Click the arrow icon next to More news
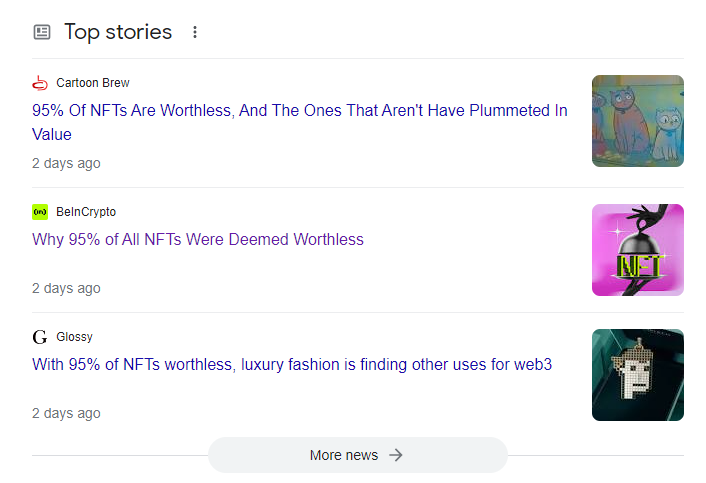Image resolution: width=706 pixels, height=483 pixels. (x=396, y=455)
